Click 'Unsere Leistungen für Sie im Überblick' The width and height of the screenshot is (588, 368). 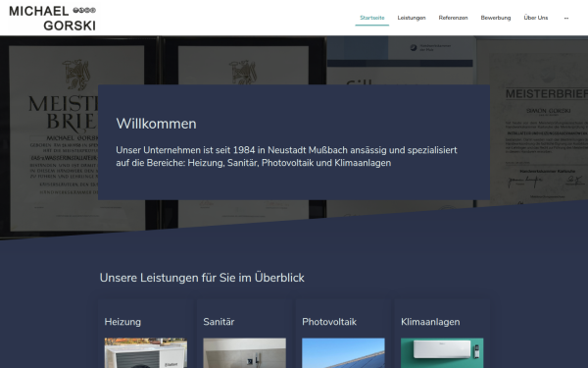coord(202,278)
